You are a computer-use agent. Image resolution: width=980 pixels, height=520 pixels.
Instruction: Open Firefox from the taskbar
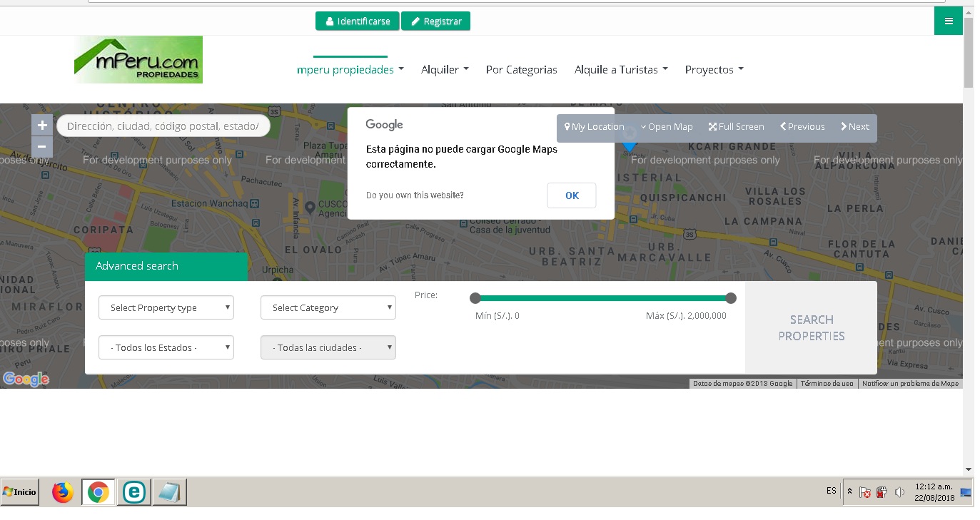pyautogui.click(x=63, y=492)
